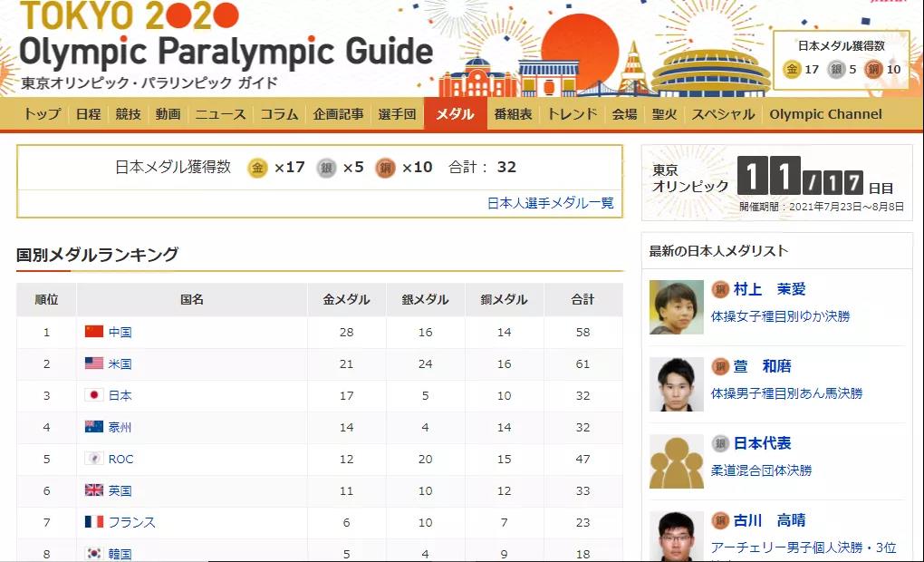Click the France flag icon

(93, 522)
